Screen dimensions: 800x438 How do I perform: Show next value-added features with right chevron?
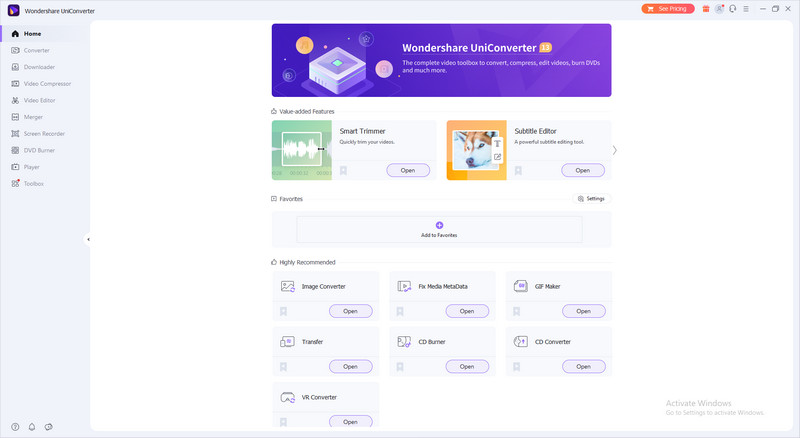pos(615,150)
